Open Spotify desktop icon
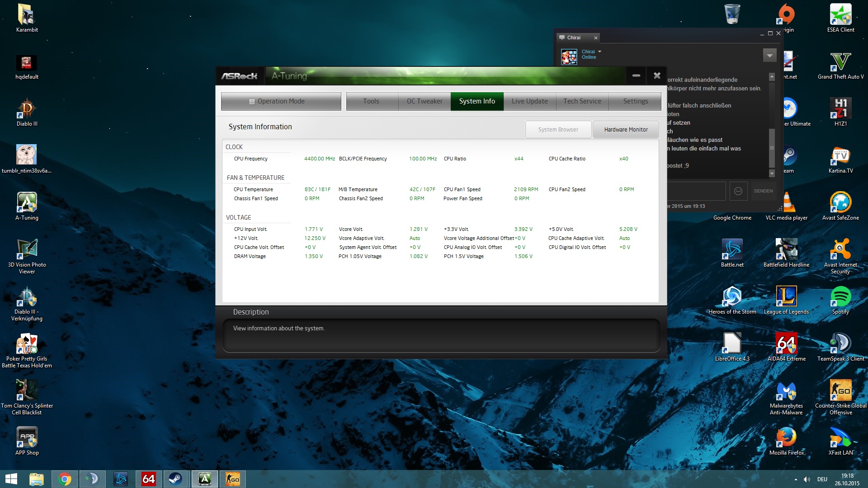 tap(840, 297)
